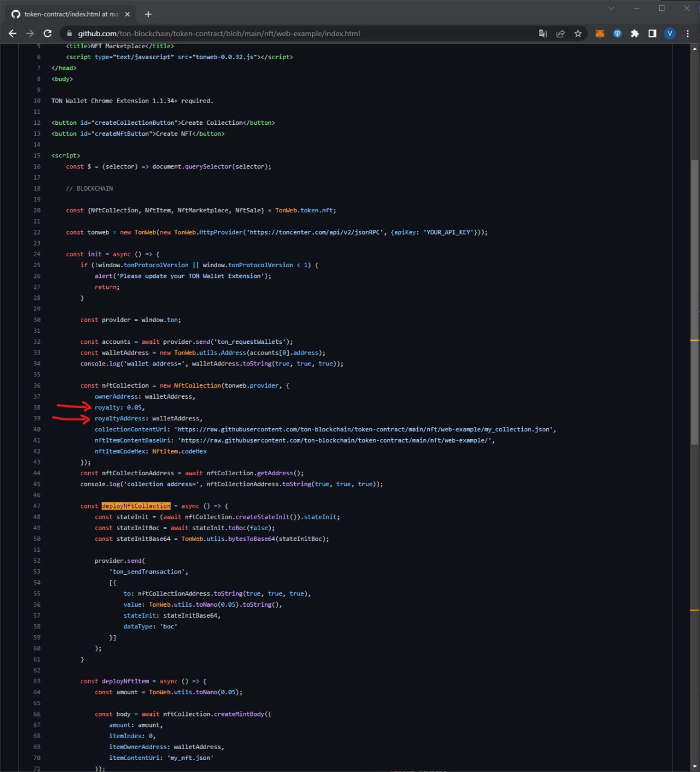Click the scrollbar down arrow

click(695, 767)
